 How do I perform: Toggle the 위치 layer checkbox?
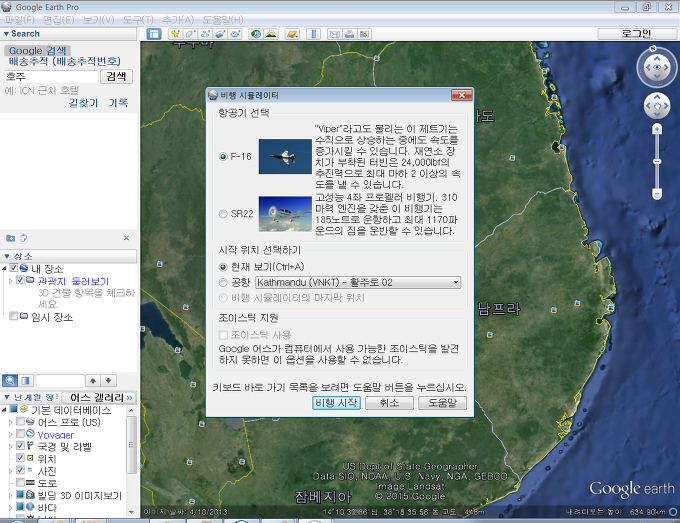[20, 458]
